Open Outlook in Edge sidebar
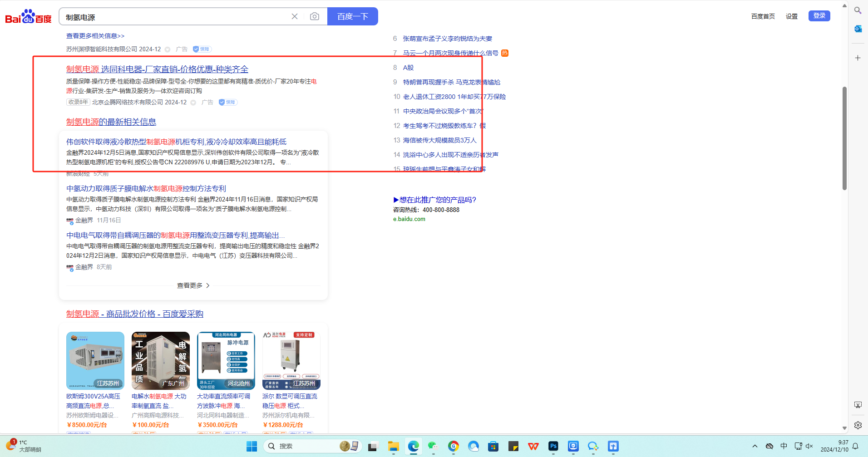868x457 pixels. pos(858,29)
